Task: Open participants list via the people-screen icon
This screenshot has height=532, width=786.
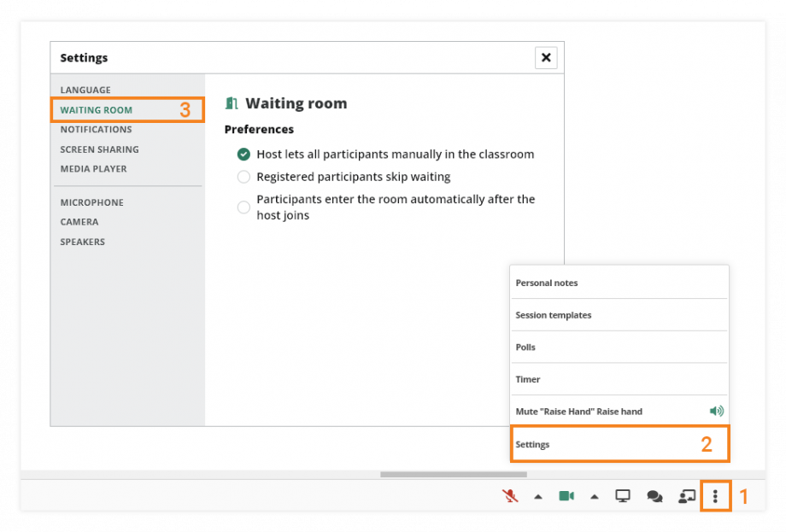Action: coord(686,495)
